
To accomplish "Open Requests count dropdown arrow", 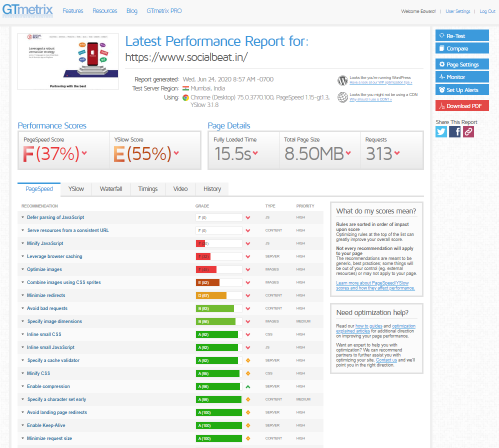I will coord(397,153).
